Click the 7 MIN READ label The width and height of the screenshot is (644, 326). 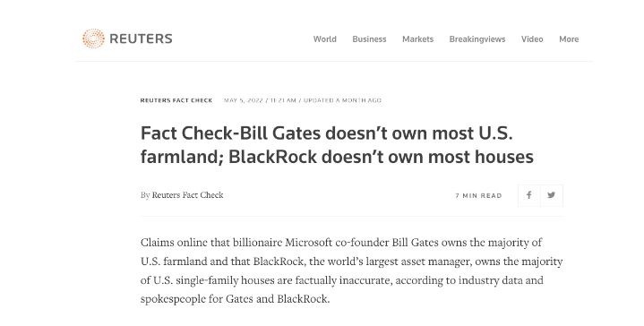click(478, 196)
